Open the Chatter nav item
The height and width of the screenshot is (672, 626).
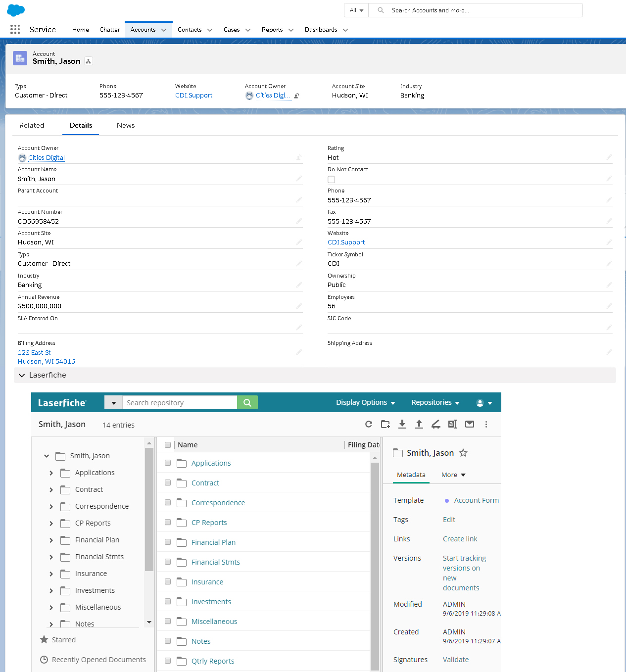tap(109, 30)
